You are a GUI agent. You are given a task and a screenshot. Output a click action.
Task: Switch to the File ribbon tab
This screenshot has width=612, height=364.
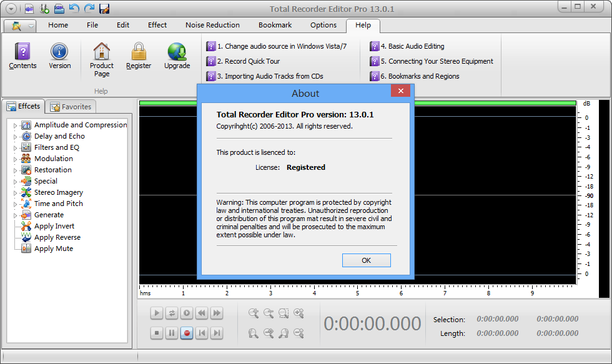(92, 25)
